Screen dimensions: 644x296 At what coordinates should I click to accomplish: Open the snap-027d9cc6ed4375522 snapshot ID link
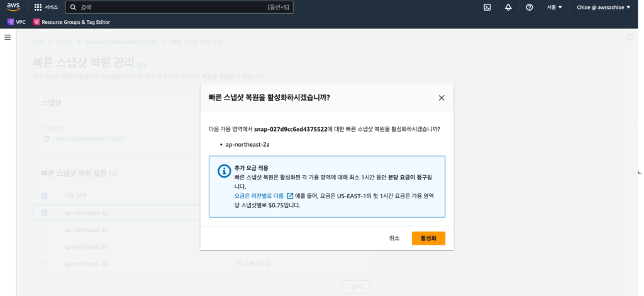(89, 139)
